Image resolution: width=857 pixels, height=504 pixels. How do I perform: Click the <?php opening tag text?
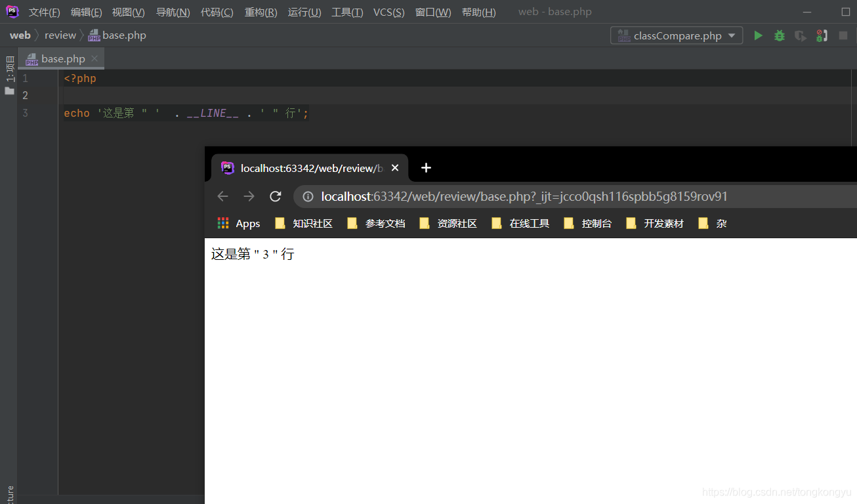click(80, 79)
